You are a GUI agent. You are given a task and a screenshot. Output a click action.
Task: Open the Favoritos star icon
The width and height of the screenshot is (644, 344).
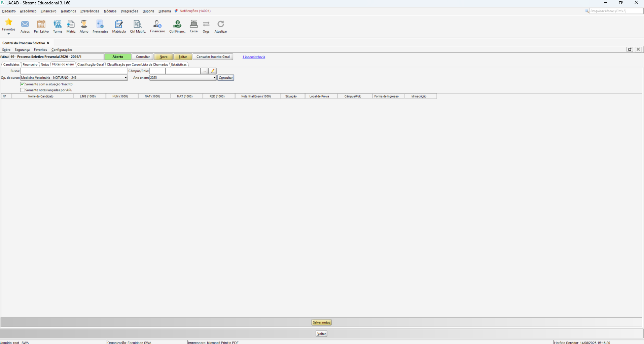[9, 22]
